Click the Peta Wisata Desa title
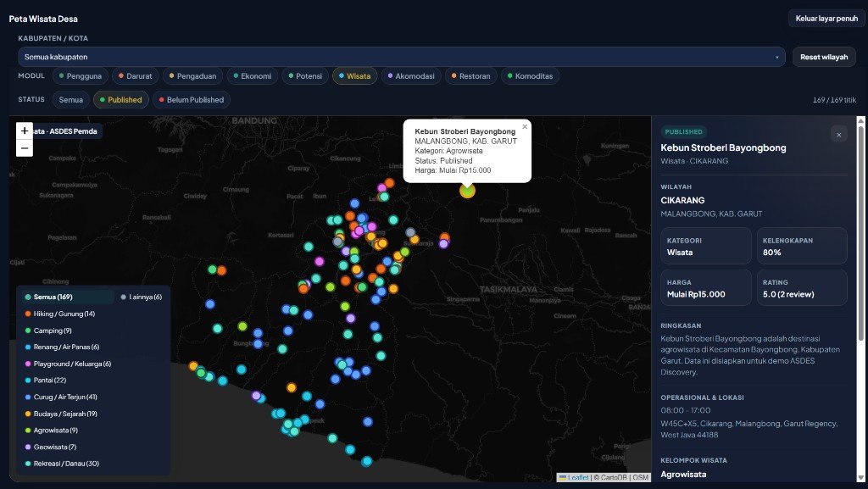The image size is (868, 489). tap(43, 19)
